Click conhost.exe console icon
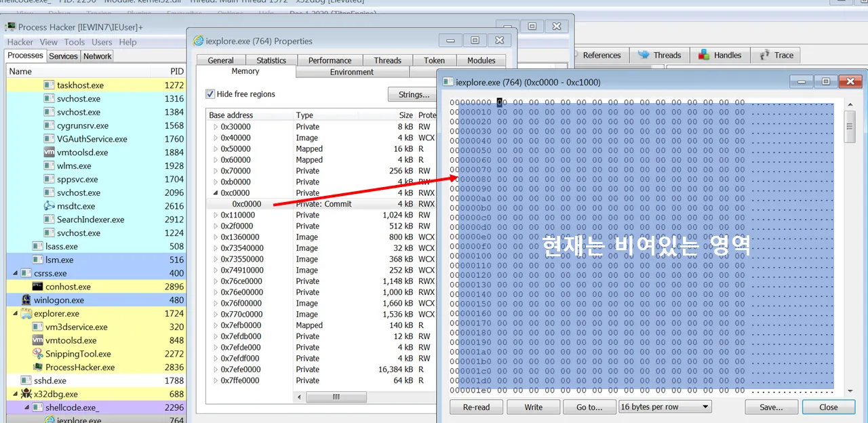 click(37, 287)
